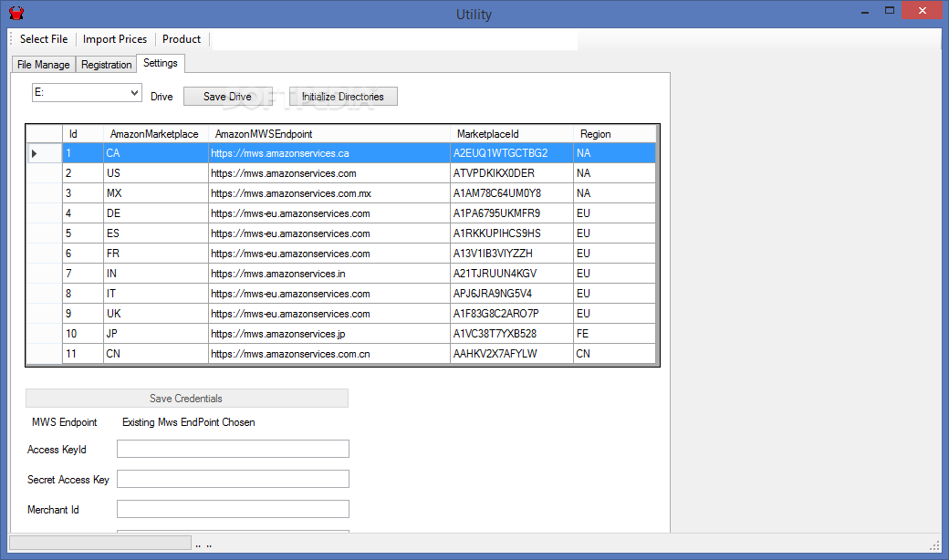
Task: Click endpoint https://mws.amazonservices.ca cell
Action: (329, 153)
